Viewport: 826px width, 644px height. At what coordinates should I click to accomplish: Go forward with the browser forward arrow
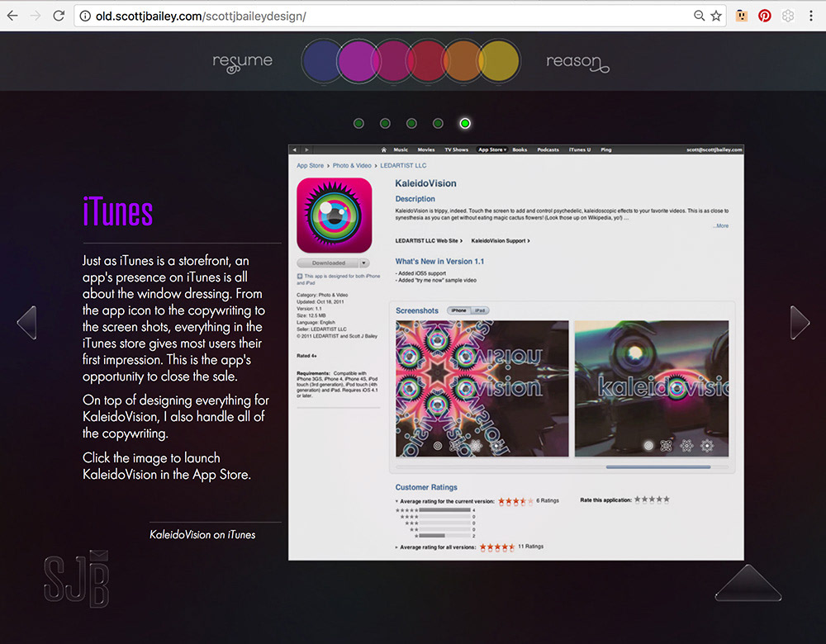point(36,16)
